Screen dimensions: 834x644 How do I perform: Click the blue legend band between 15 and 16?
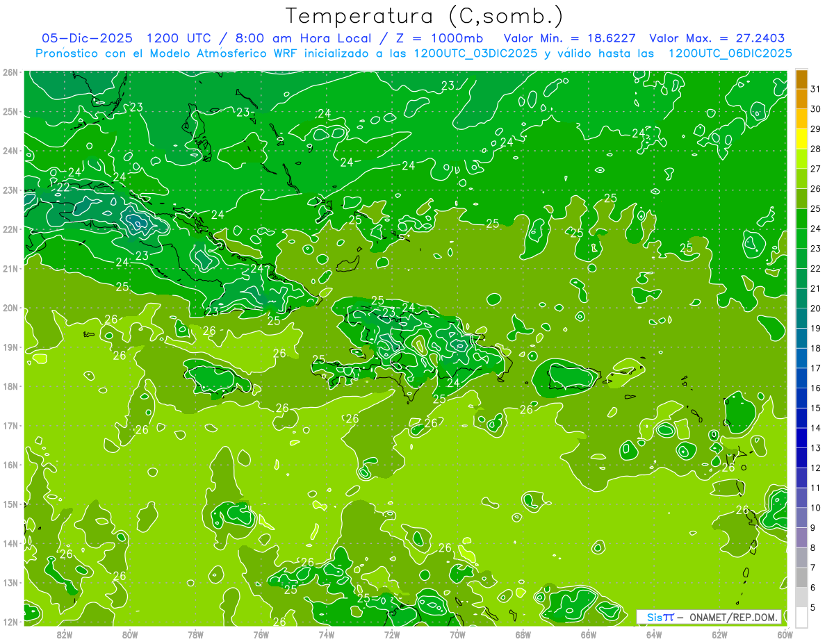(801, 398)
